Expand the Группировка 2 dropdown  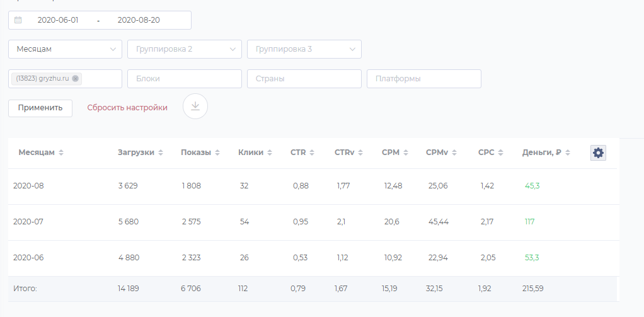pos(185,49)
